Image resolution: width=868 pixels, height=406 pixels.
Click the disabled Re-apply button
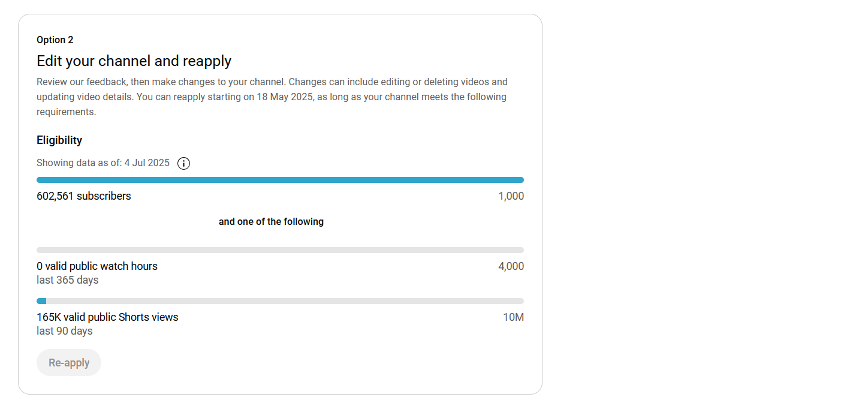click(69, 363)
